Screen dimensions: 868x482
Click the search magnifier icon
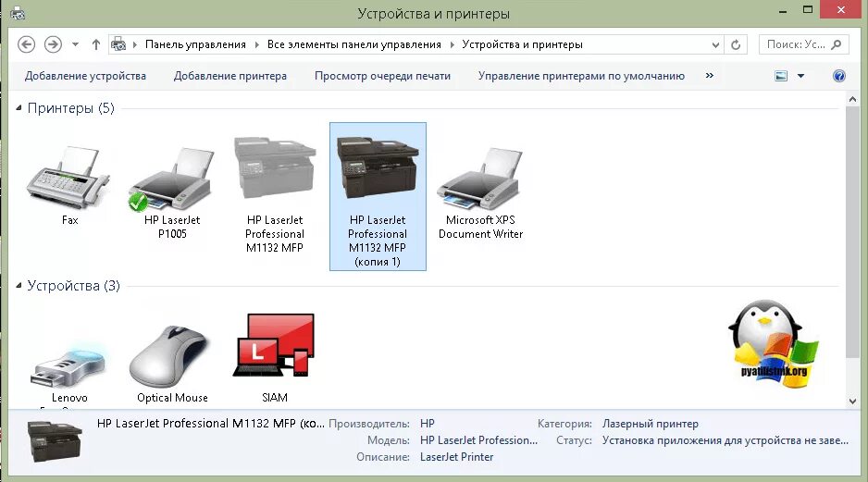pos(837,44)
